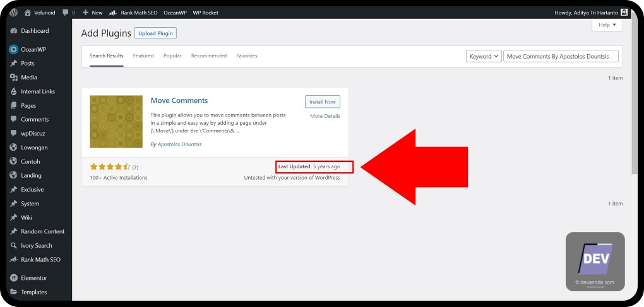This screenshot has width=644, height=307.
Task: Click the Elementor icon in sidebar
Action: (x=14, y=278)
